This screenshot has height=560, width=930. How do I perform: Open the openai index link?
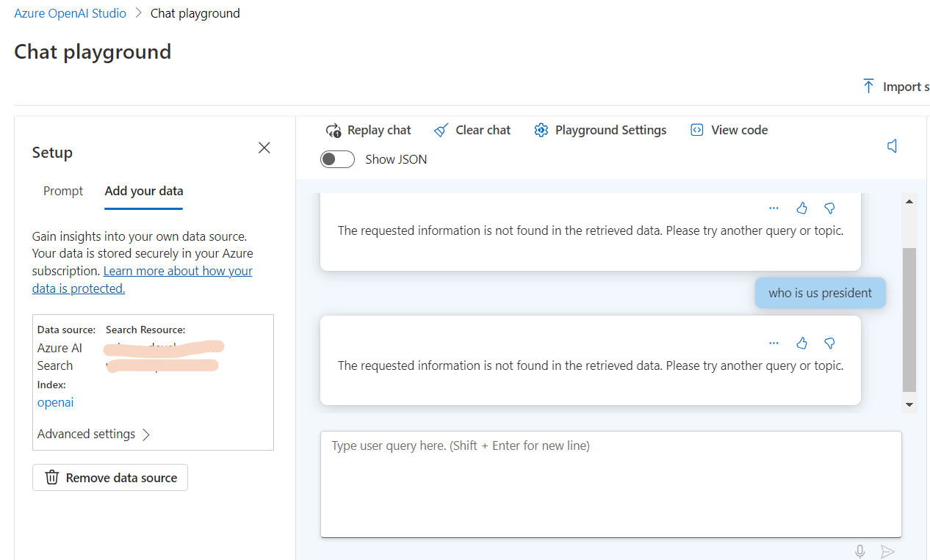(x=56, y=402)
